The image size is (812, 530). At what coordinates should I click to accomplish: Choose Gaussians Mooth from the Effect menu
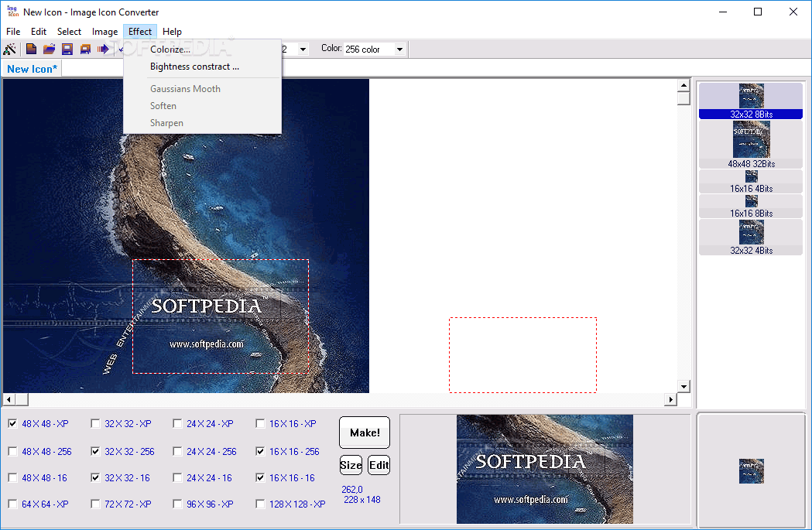coord(203,88)
